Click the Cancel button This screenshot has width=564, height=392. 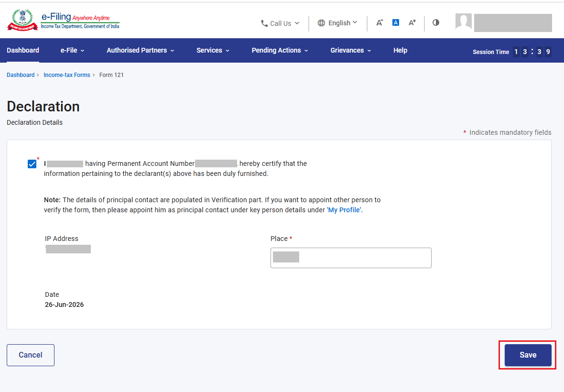click(x=31, y=355)
